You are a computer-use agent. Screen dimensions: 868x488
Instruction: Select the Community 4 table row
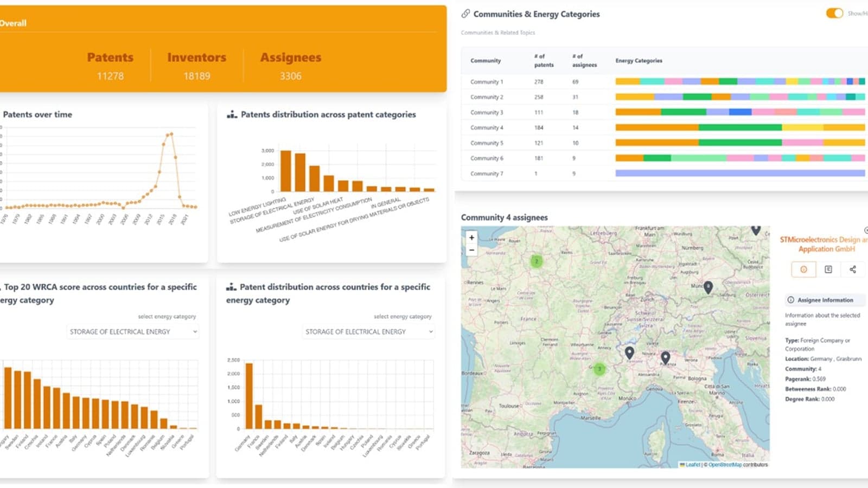click(x=665, y=127)
